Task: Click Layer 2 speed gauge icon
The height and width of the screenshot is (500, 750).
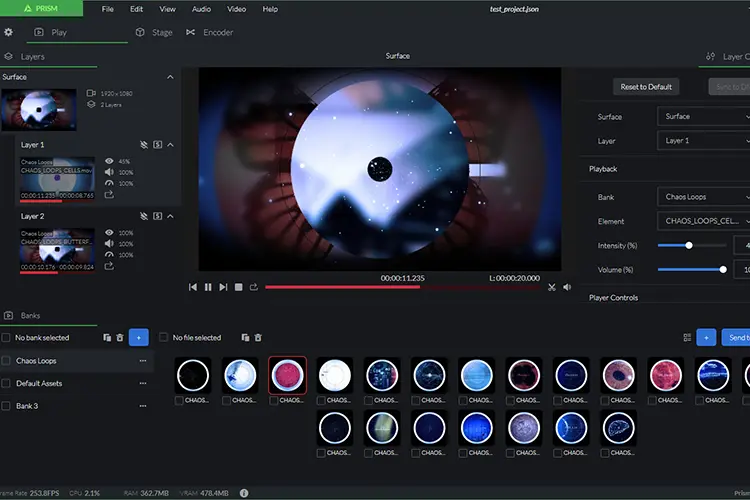Action: (109, 255)
